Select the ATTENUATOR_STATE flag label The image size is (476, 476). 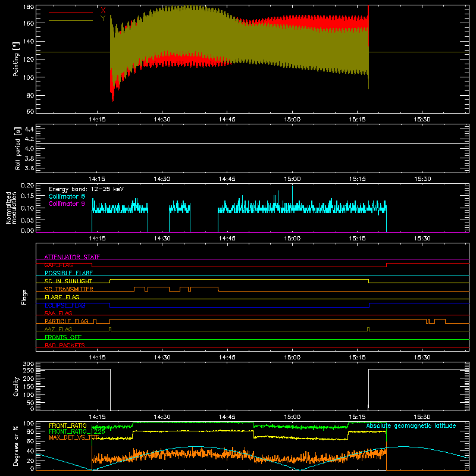coord(72,257)
